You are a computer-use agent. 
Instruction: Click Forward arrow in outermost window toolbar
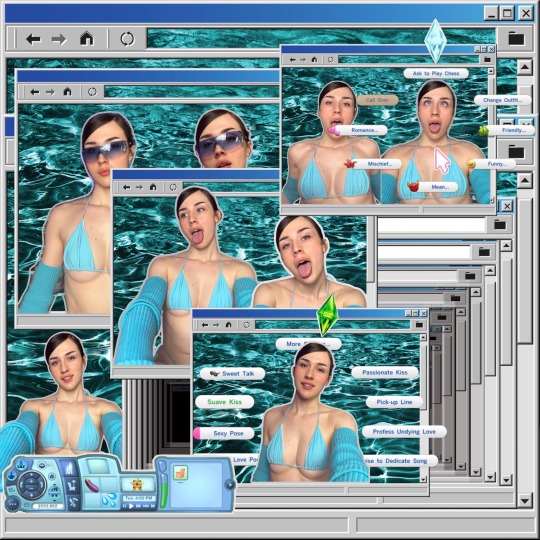[x=59, y=39]
